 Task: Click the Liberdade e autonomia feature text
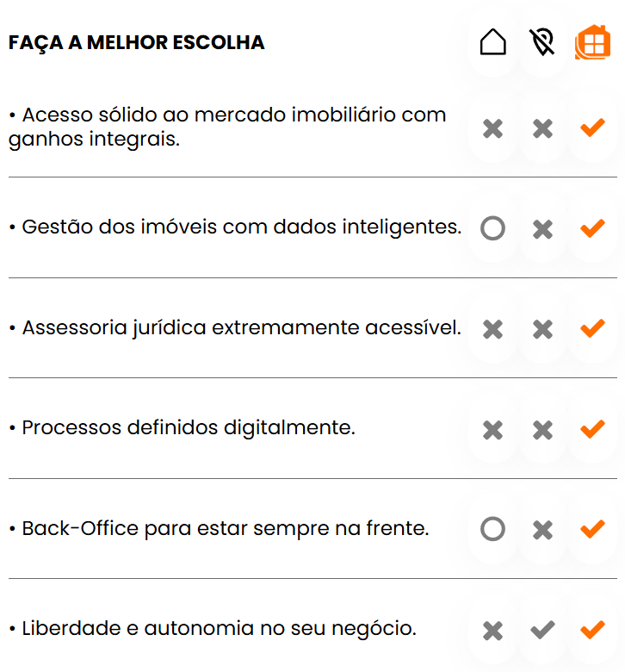213,629
